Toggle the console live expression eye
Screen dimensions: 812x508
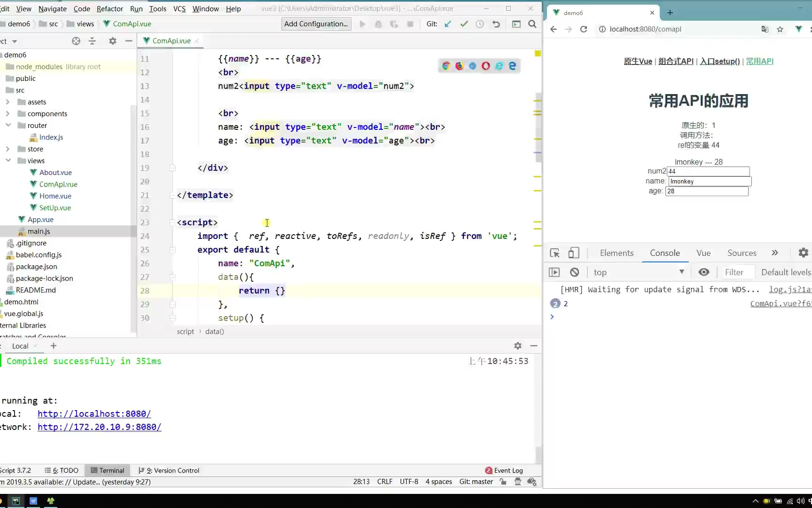(x=703, y=272)
